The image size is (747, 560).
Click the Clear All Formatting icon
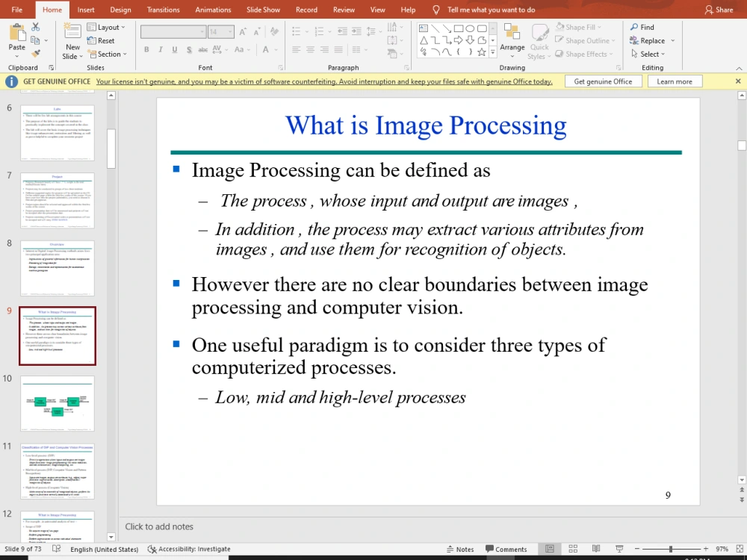click(x=274, y=32)
